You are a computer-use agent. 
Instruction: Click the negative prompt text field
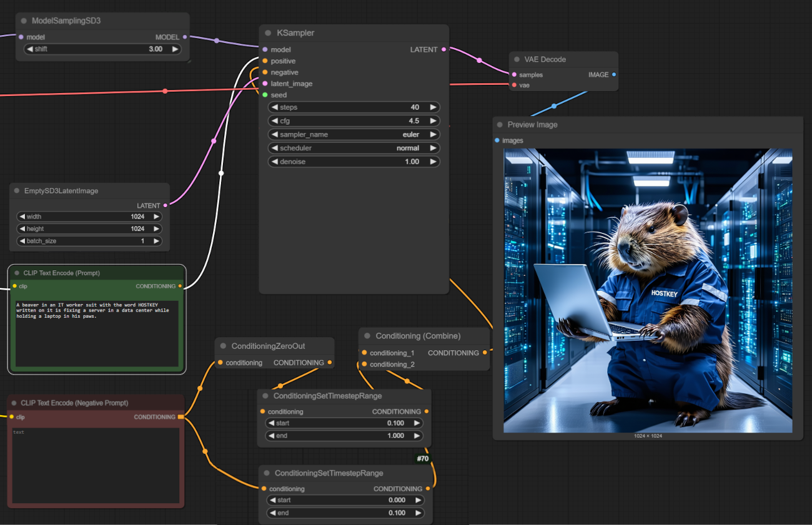pos(96,465)
